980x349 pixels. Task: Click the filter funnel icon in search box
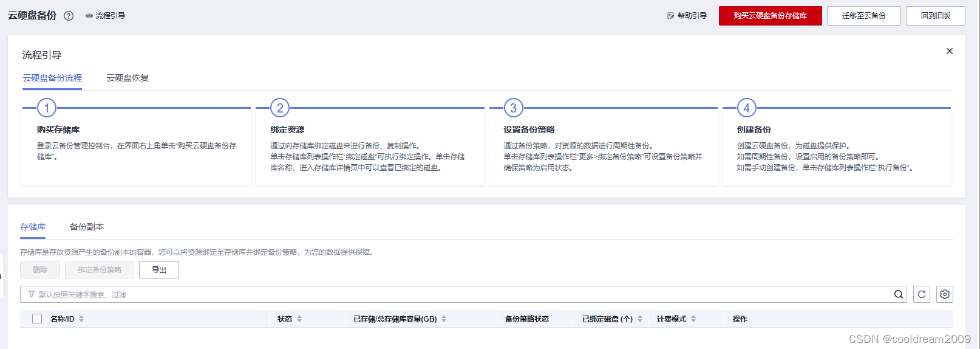pyautogui.click(x=32, y=294)
